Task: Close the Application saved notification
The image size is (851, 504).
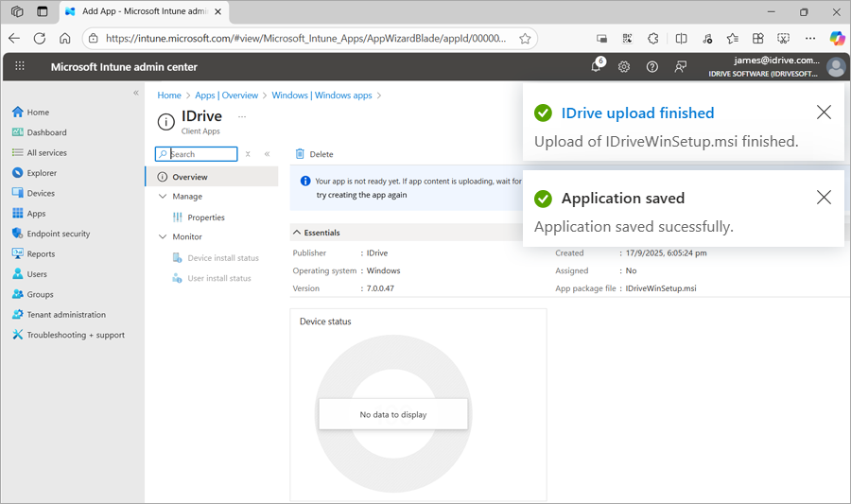Action: click(x=824, y=198)
